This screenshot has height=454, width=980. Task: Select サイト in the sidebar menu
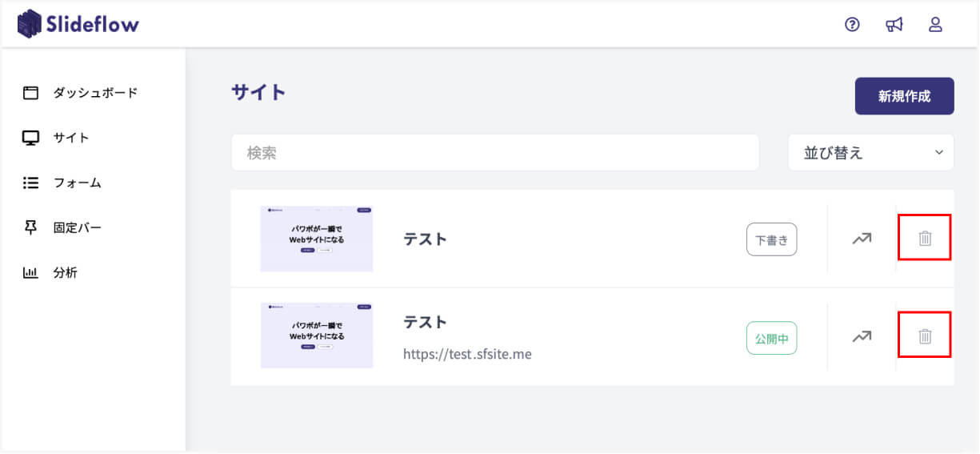pos(70,138)
